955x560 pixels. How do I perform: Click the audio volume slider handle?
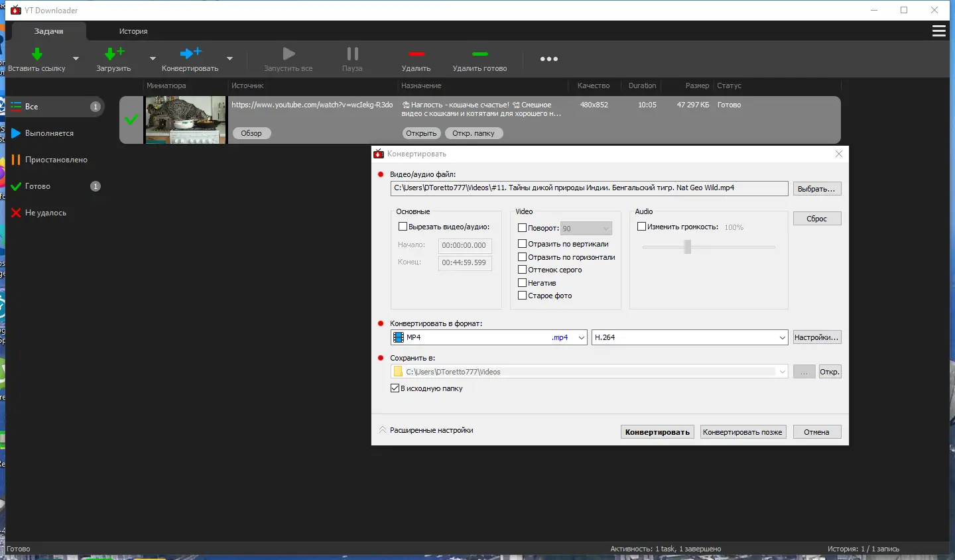[x=688, y=247]
